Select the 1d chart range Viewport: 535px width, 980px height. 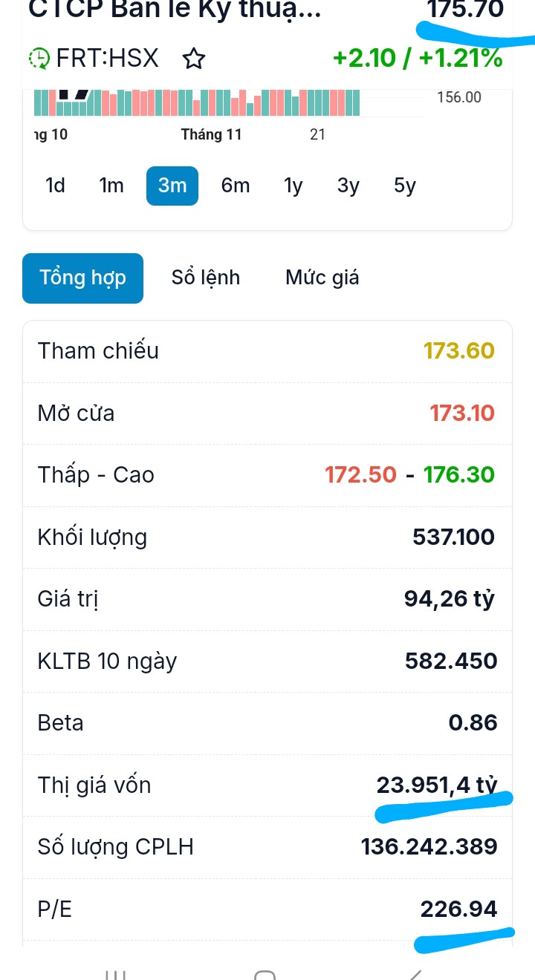(x=56, y=186)
